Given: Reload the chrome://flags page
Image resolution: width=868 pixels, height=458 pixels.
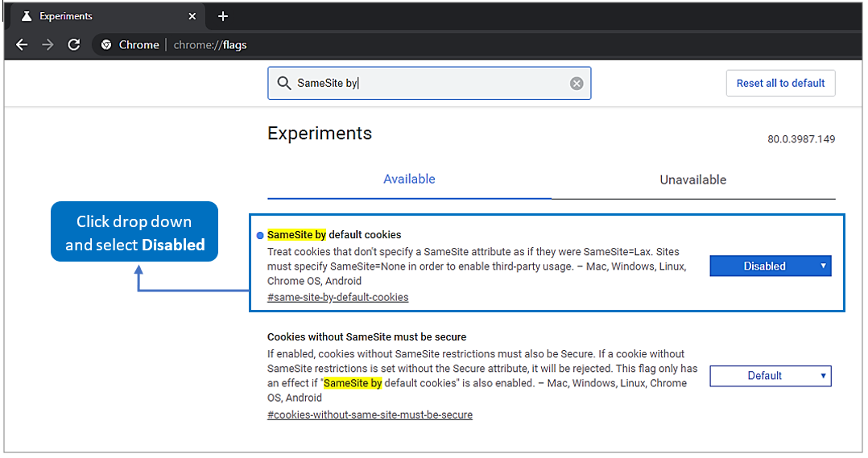Looking at the screenshot, I should click(73, 45).
